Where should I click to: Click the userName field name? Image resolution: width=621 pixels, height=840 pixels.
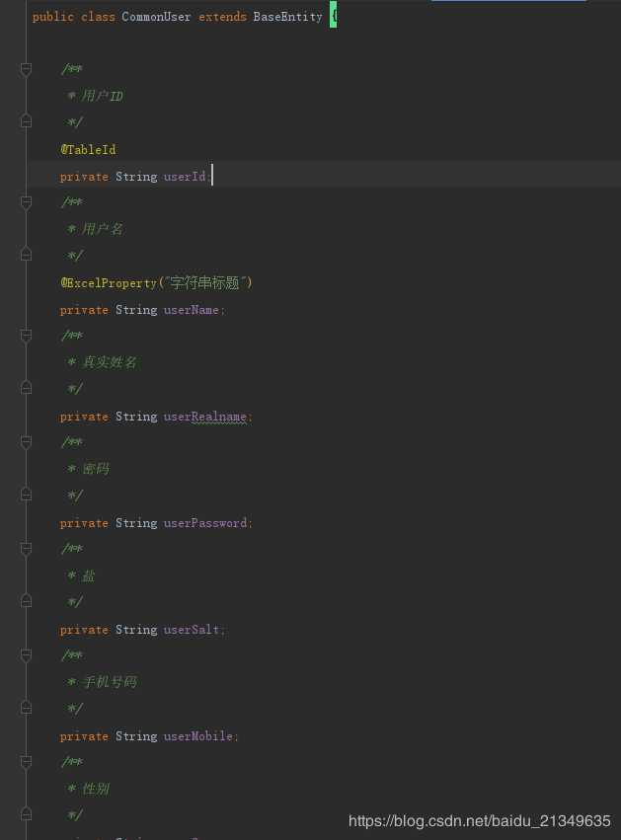[x=191, y=310]
